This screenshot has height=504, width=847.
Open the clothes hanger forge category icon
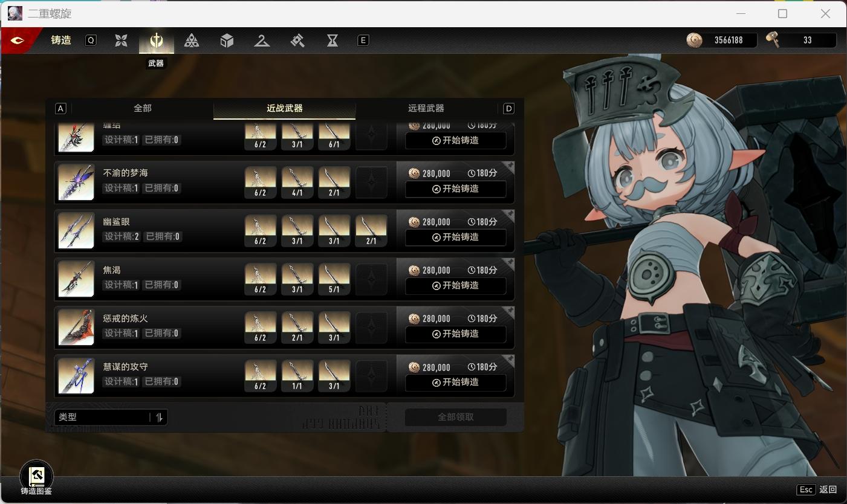click(262, 40)
